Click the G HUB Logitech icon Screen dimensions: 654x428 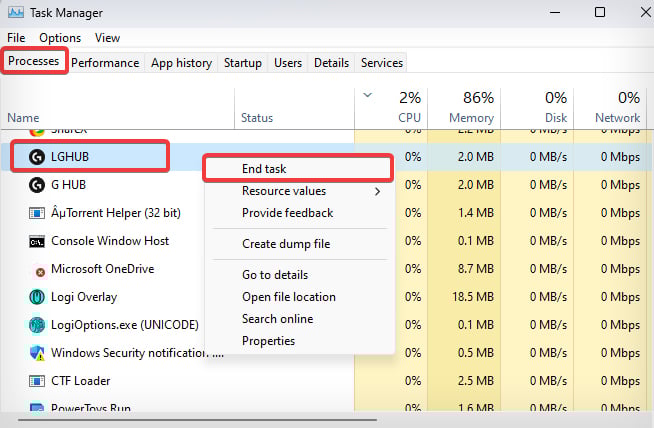tap(37, 185)
